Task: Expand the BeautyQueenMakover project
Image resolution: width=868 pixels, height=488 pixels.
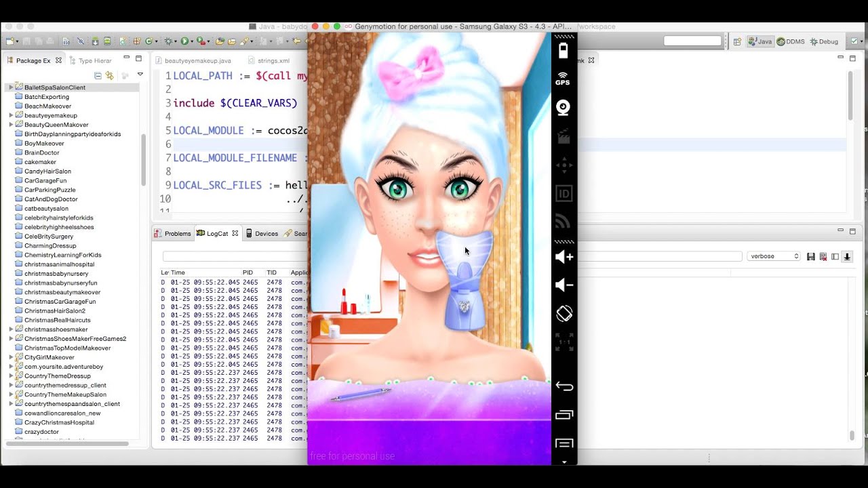Action: pos(11,125)
